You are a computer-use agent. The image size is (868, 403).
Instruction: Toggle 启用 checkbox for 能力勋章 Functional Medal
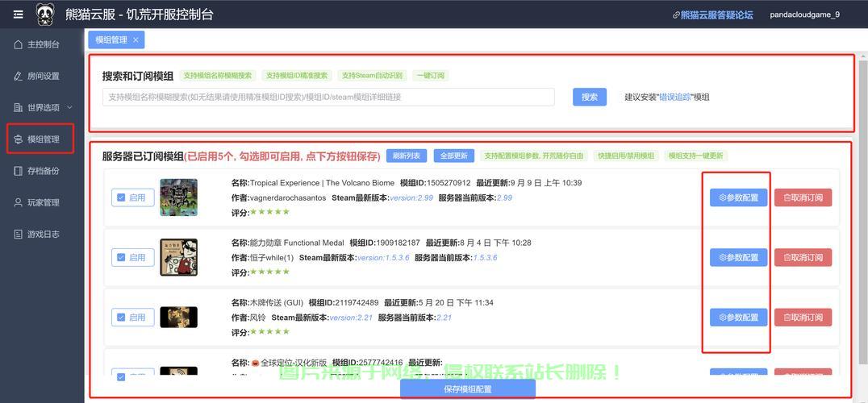(x=121, y=257)
